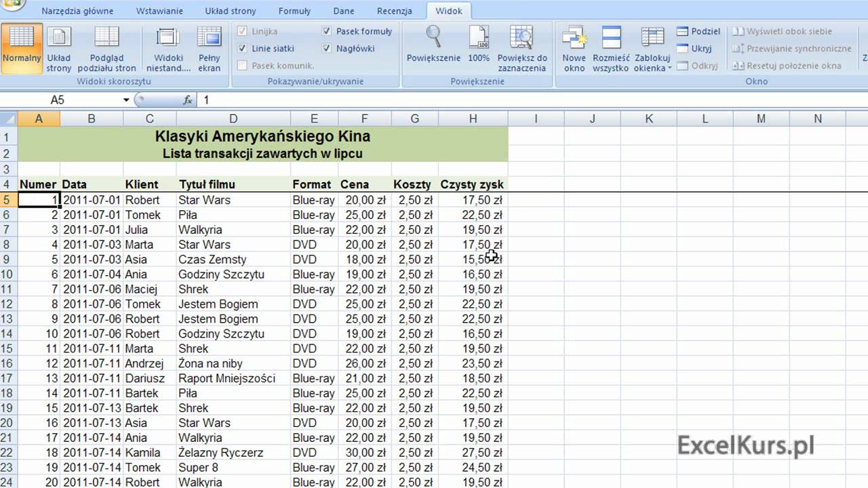Hide the window using Ukryj
Viewport: 868px width, 488px height.
[x=694, y=48]
